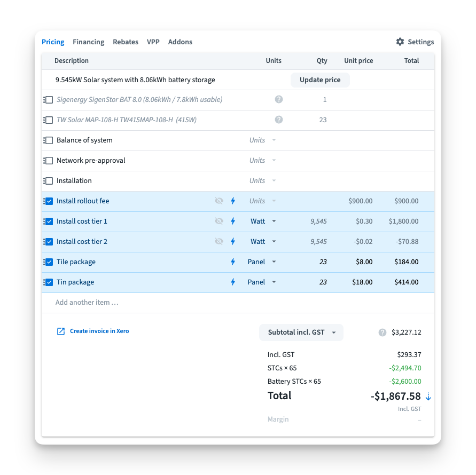Viewport: 476px width, 475px height.
Task: Open the Rebates tab
Action: 126,42
